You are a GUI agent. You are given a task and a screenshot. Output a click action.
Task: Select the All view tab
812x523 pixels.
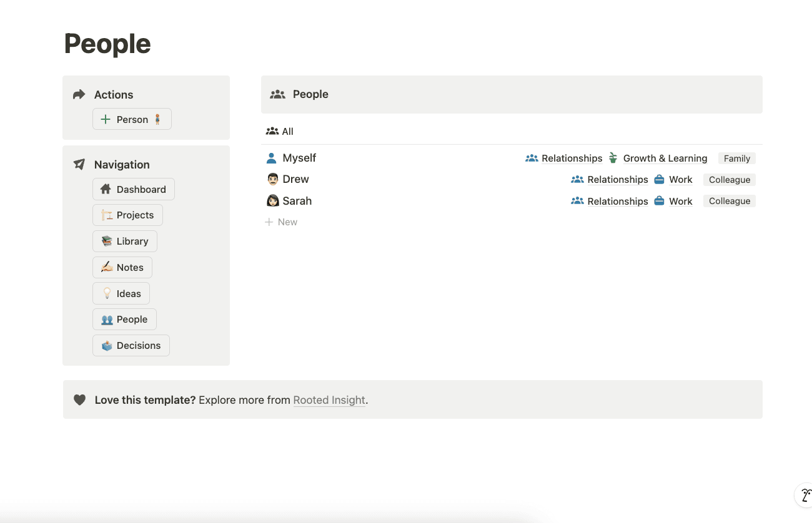(280, 132)
